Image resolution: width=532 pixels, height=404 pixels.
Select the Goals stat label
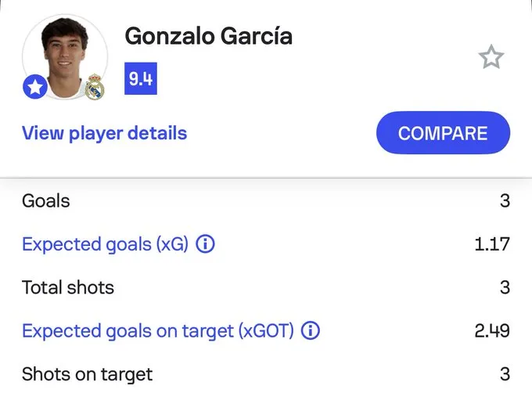click(x=45, y=201)
